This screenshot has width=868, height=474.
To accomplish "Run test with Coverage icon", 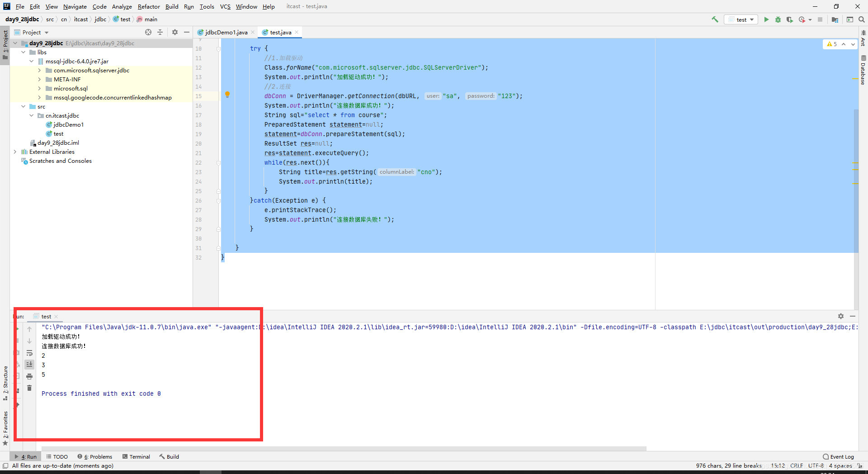I will pyautogui.click(x=790, y=19).
